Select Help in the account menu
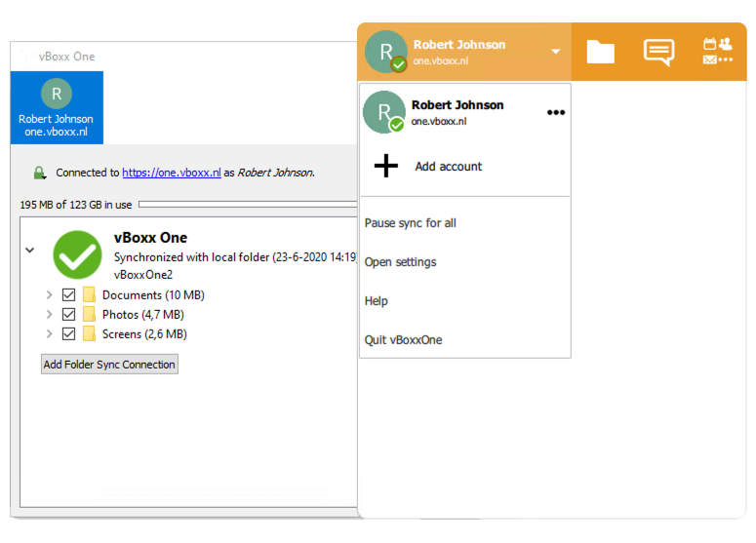Screen dimensions: 756x543 click(377, 301)
